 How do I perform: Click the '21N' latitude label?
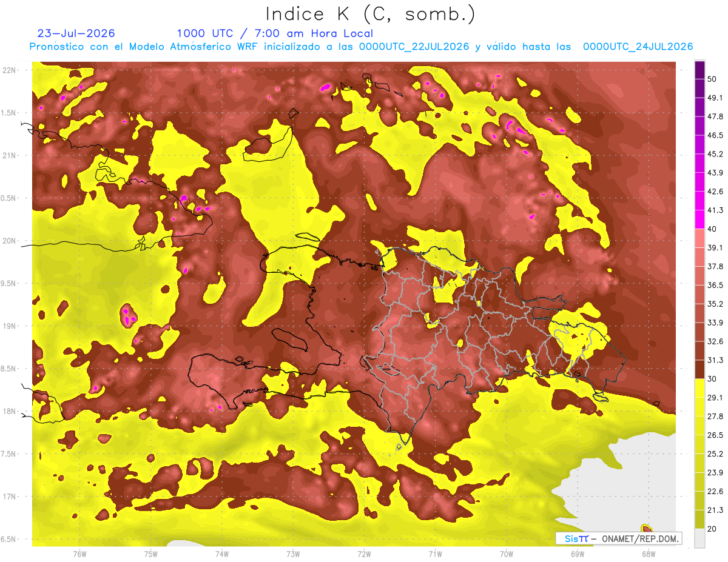[x=9, y=155]
